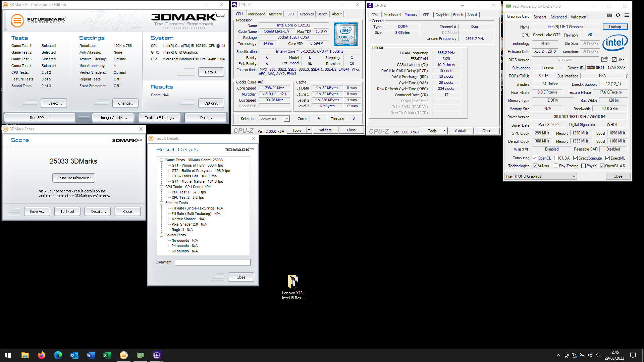Switch to Sensors tab in GPU-Z
Screen dimensions: 644x362
(x=540, y=17)
